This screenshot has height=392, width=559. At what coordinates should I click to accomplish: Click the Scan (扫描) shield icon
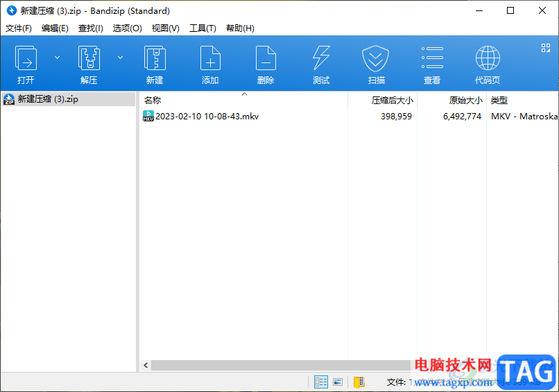click(x=375, y=58)
